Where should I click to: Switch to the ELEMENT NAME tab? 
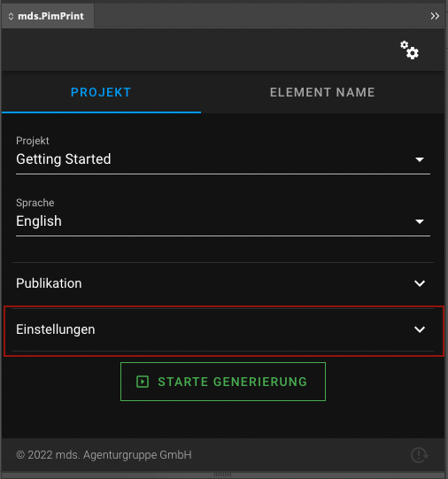(322, 92)
